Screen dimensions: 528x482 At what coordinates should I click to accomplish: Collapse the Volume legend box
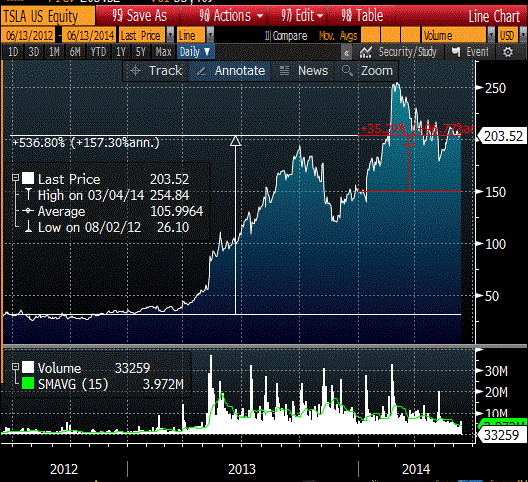(x=15, y=366)
